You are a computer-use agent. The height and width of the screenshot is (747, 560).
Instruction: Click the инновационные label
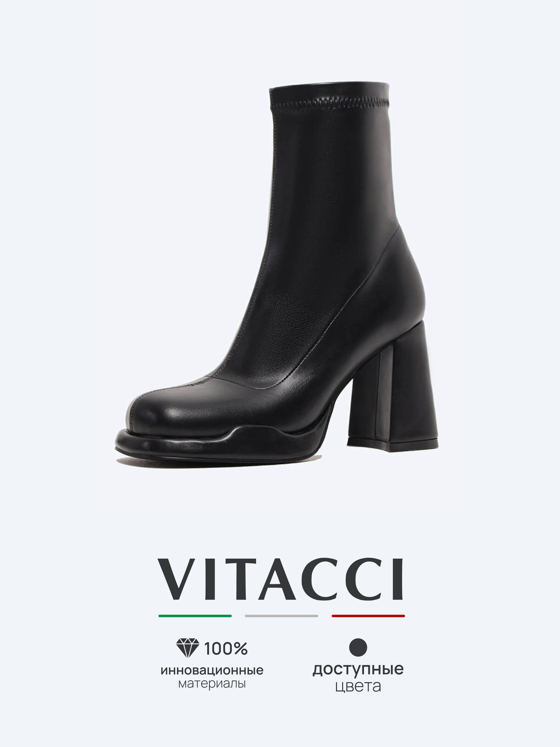pos(212,670)
